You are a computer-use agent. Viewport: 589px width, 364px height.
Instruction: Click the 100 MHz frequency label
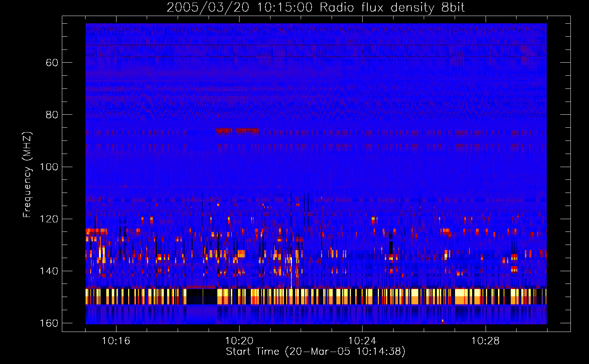pos(49,167)
